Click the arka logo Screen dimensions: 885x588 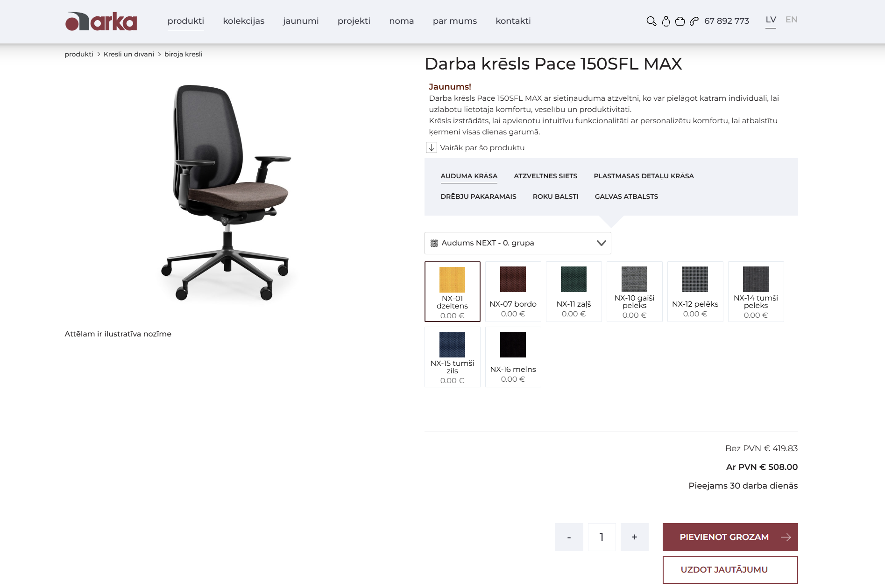click(101, 21)
